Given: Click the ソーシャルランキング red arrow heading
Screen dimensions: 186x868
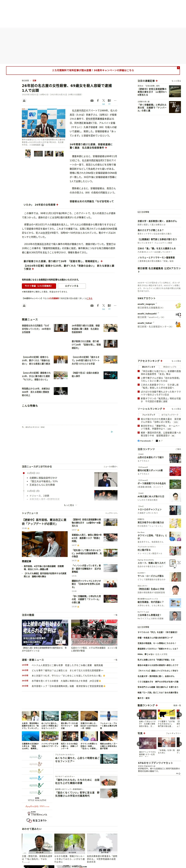Looking at the screenshot, I should 151,409.
